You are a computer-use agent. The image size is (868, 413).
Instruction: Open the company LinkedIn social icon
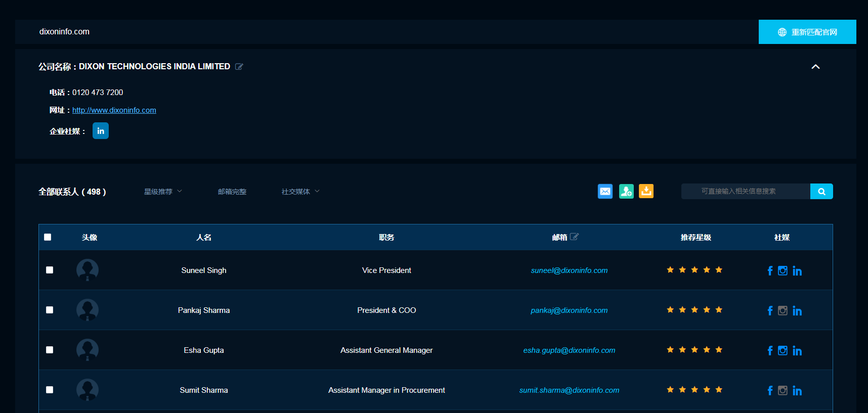(x=101, y=131)
